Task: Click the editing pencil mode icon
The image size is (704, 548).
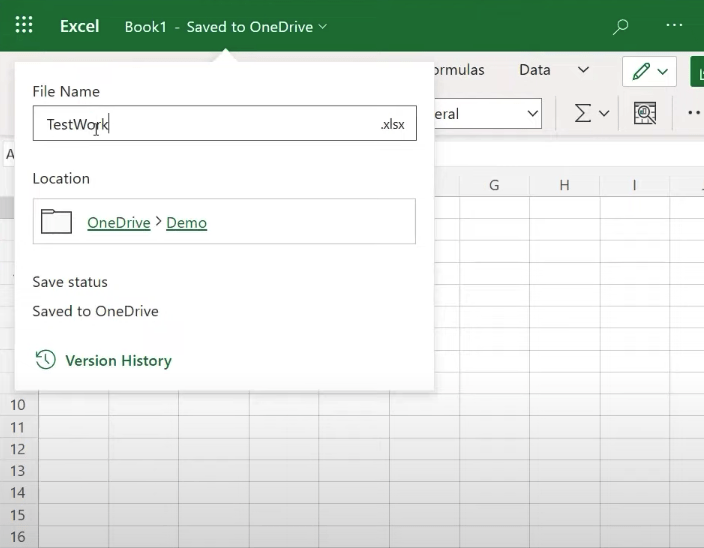Action: click(641, 71)
